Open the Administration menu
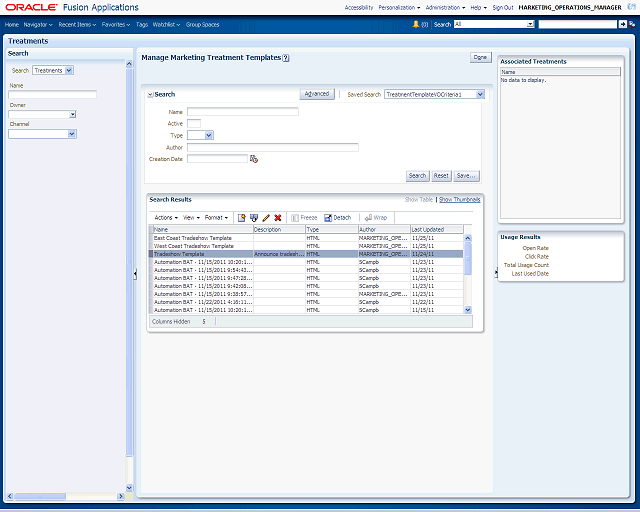640x512 pixels. pos(445,7)
